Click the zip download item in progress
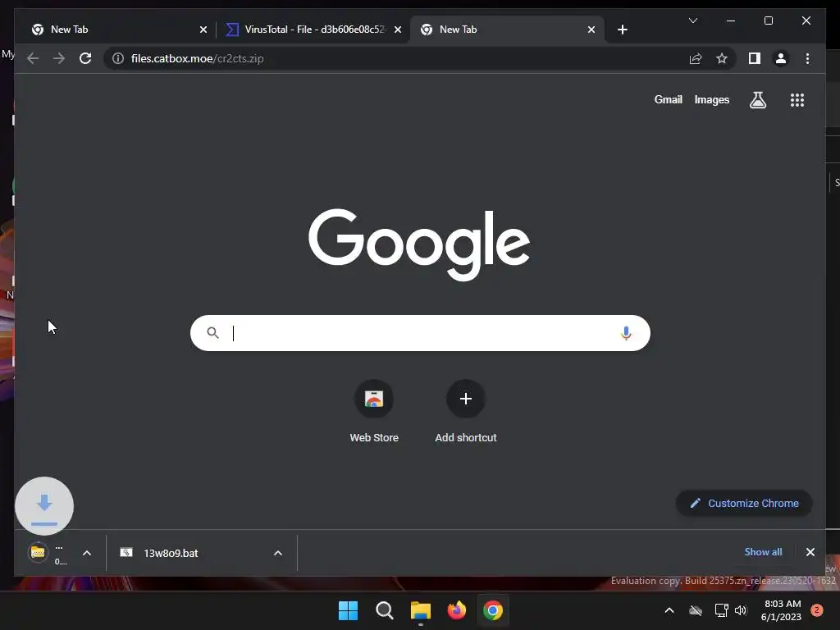The width and height of the screenshot is (840, 630). [47, 553]
